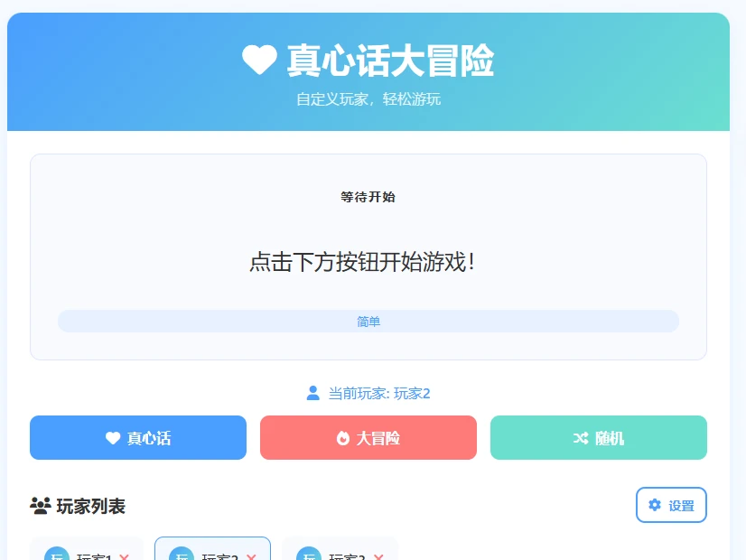The height and width of the screenshot is (560, 746).
Task: Click the 简单 difficulty bar
Action: point(368,322)
